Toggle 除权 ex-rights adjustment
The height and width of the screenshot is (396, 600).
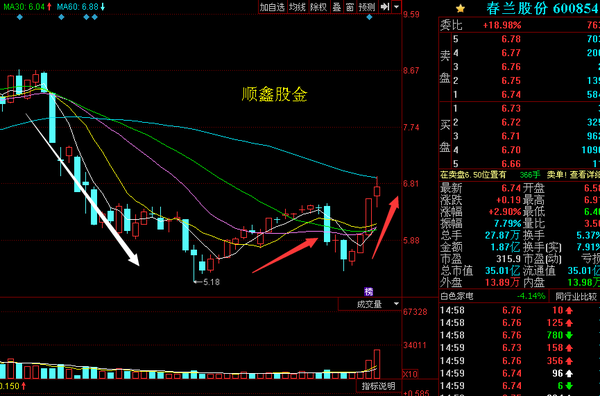(x=318, y=7)
